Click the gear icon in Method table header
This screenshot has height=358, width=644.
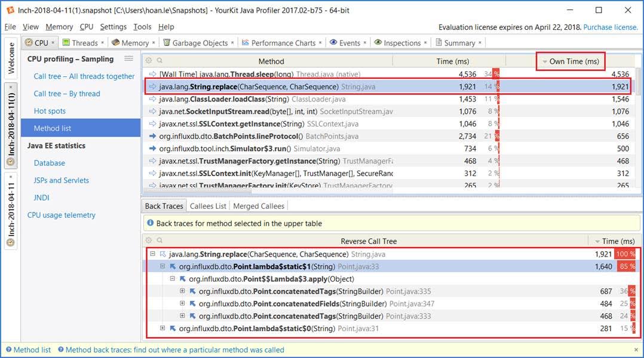click(149, 61)
